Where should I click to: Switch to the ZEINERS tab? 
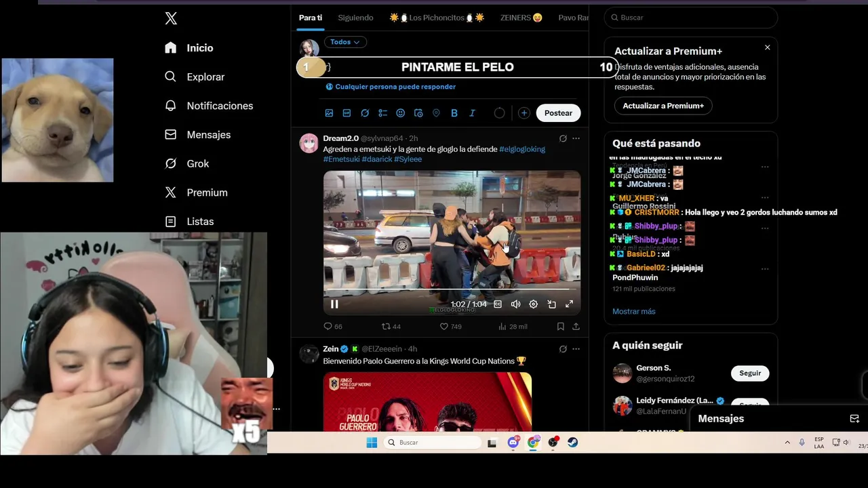click(x=521, y=18)
